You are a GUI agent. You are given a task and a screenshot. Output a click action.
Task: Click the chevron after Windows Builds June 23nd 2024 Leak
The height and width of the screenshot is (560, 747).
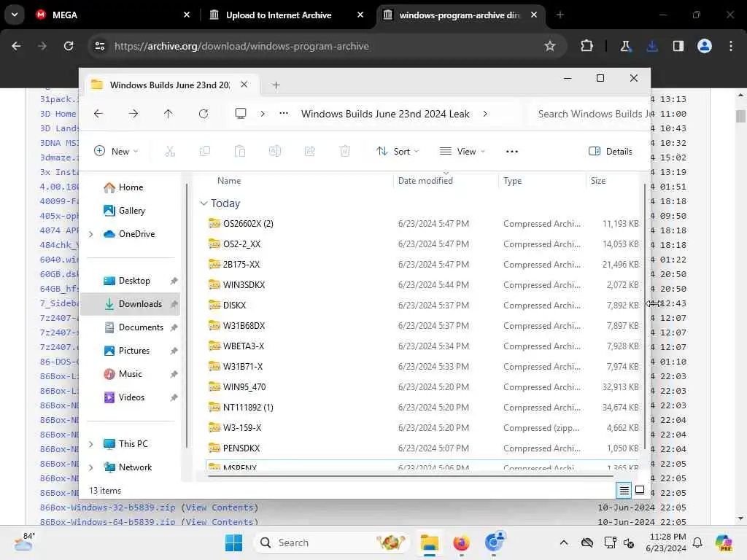pos(485,114)
